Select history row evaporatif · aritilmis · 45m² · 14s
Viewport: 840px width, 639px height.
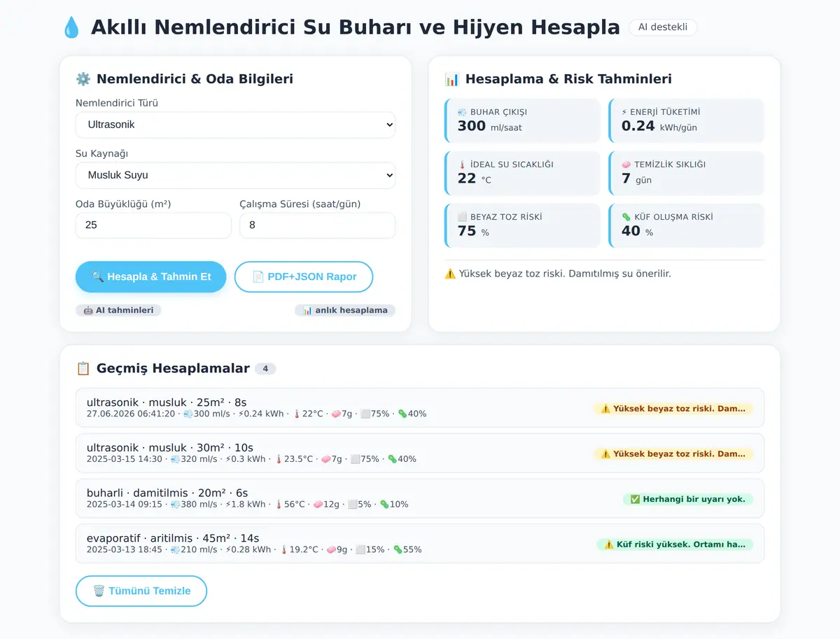click(420, 543)
